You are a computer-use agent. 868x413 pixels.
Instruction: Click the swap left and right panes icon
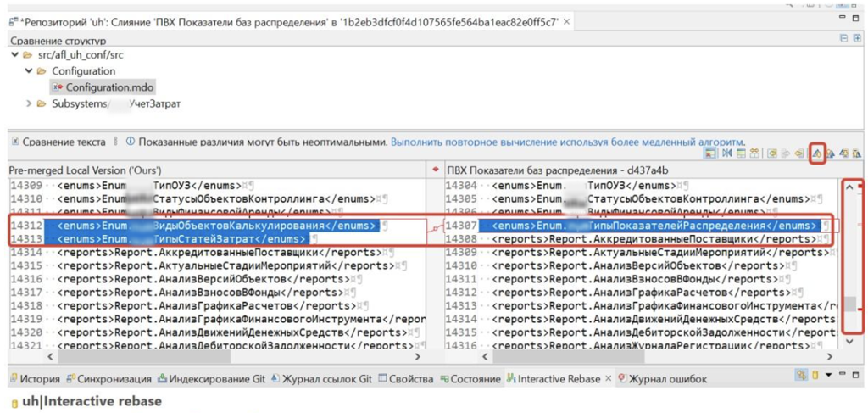coord(726,153)
